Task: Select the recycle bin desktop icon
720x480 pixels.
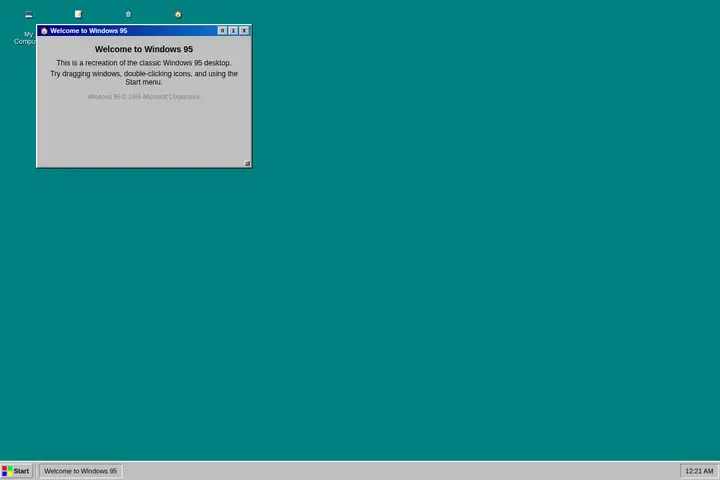Action: click(128, 14)
